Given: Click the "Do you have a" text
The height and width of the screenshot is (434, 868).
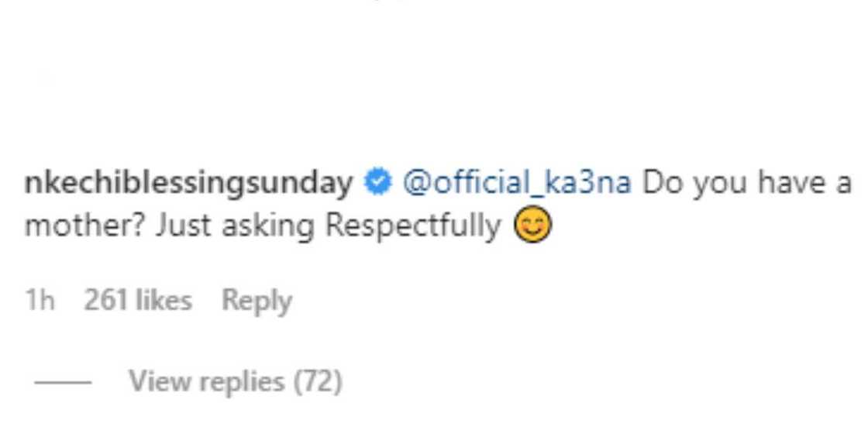Looking at the screenshot, I should 747,184.
